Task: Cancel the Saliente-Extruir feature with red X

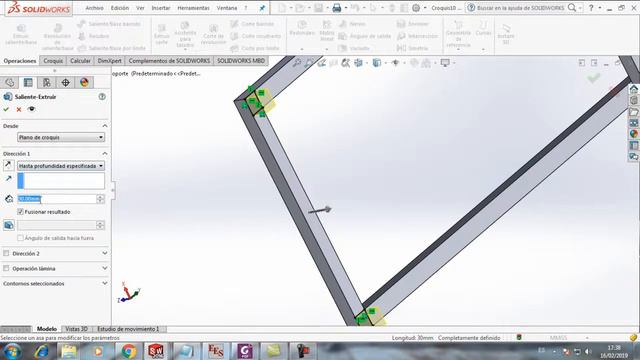Action: [x=19, y=109]
